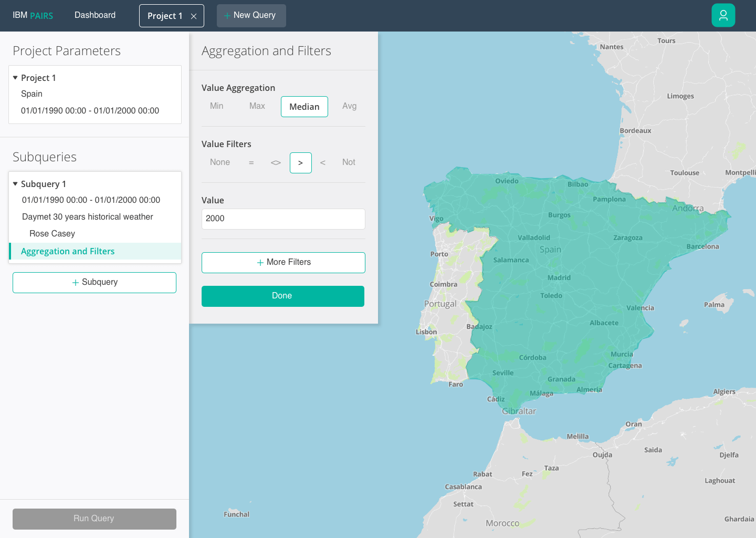Click the Run Query button
Image resolution: width=756 pixels, height=538 pixels.
pos(94,519)
